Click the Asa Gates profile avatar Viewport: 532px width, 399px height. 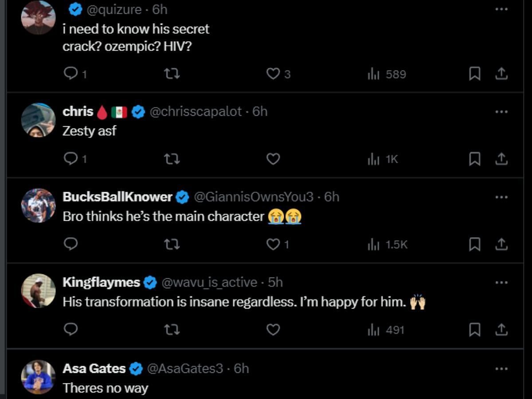pyautogui.click(x=39, y=377)
